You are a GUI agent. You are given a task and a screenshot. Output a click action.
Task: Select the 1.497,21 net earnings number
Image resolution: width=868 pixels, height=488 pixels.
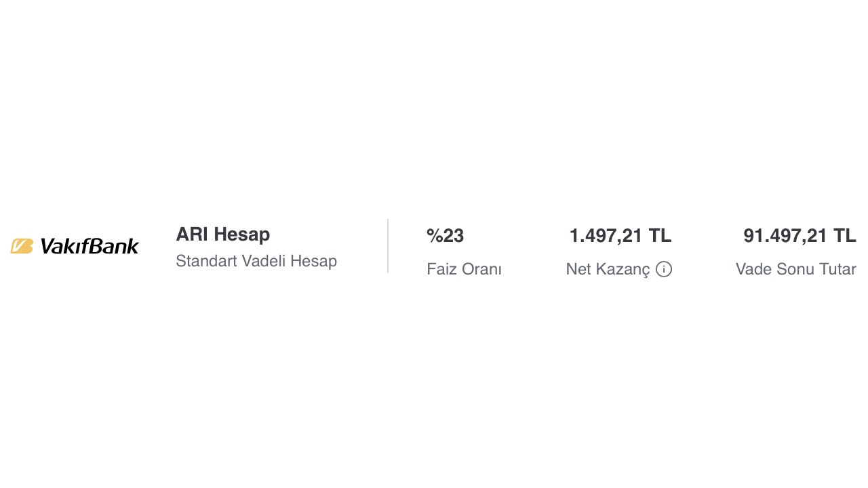(606, 236)
